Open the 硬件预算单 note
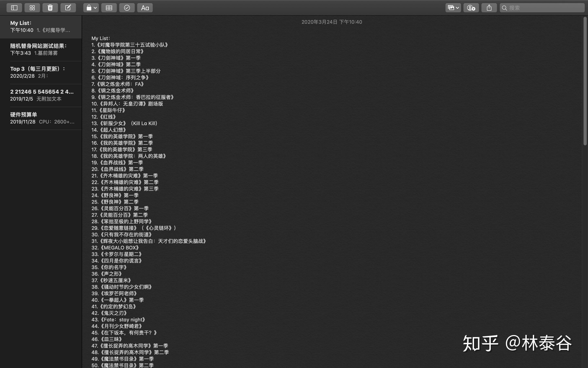The height and width of the screenshot is (368, 588). pos(41,118)
